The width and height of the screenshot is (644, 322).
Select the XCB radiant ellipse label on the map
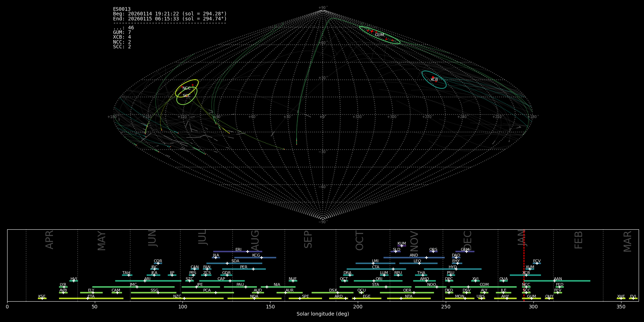[434, 80]
